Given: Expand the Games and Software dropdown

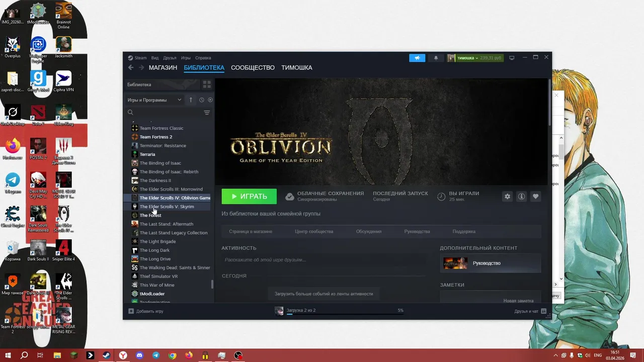Looking at the screenshot, I should 154,100.
